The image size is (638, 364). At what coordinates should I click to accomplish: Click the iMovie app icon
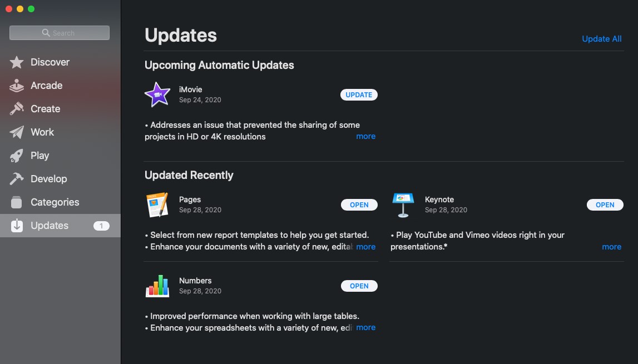point(157,94)
